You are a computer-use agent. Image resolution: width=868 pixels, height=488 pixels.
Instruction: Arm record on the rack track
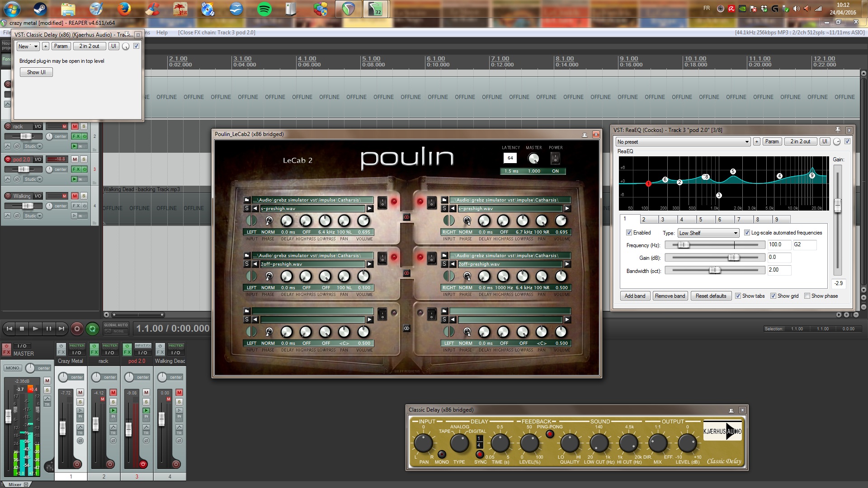pos(8,127)
